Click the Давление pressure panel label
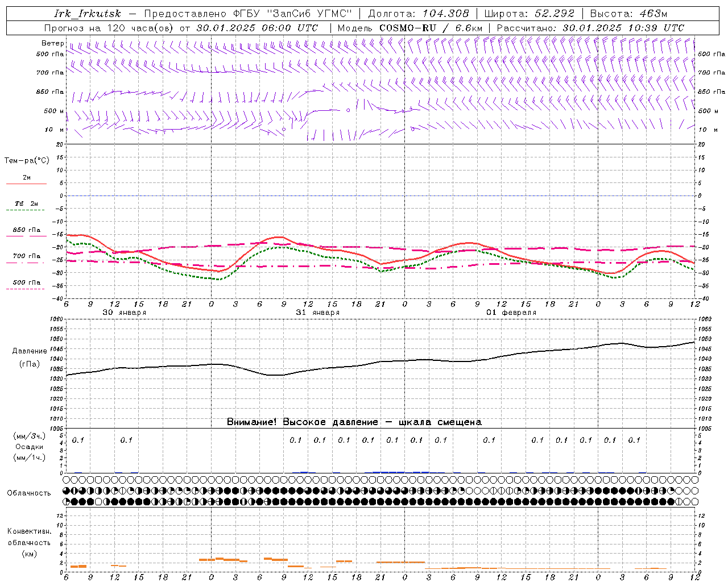 [x=30, y=351]
